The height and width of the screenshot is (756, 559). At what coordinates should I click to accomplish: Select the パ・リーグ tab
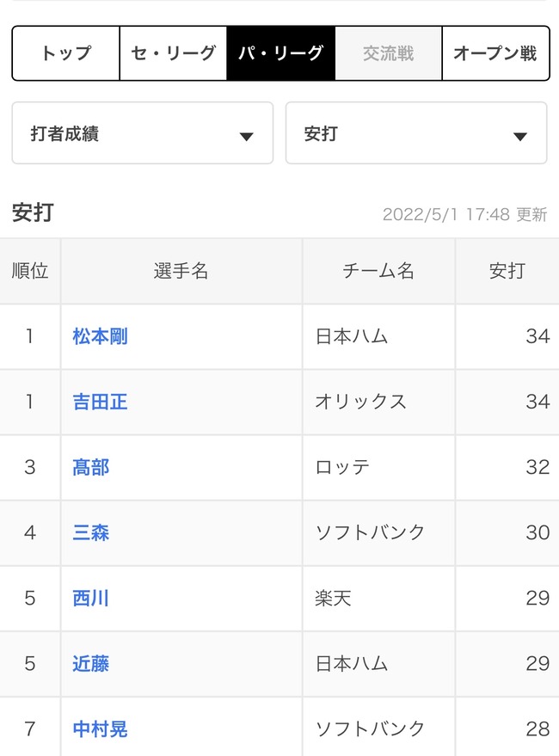(280, 53)
